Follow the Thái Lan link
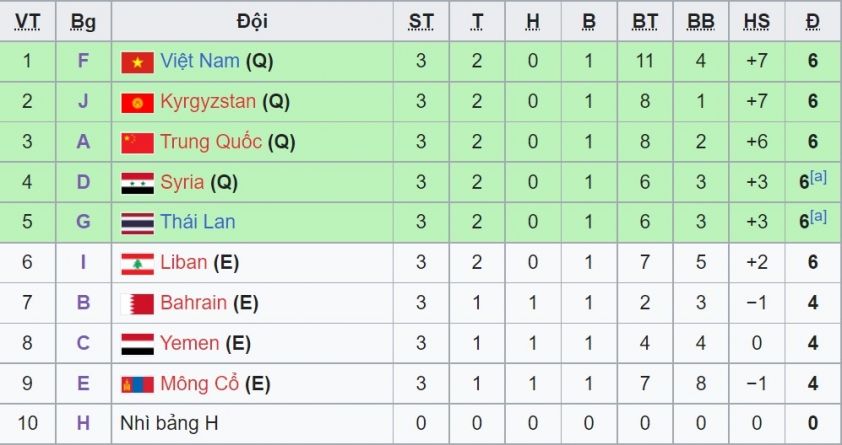842x445 pixels. [198, 222]
